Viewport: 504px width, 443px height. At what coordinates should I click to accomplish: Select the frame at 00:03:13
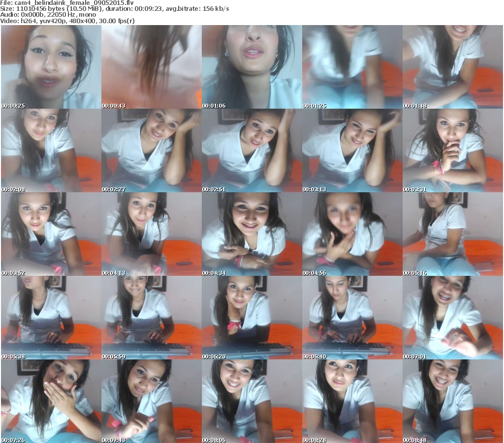(352, 150)
